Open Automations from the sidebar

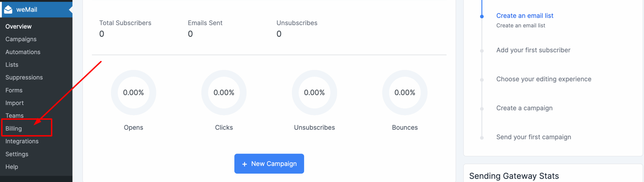23,52
